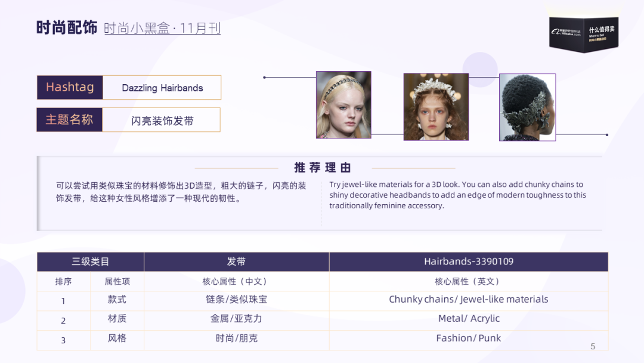Screen dimensions: 644x363
Task: Click the 发带 table header cell
Action: pyautogui.click(x=236, y=262)
